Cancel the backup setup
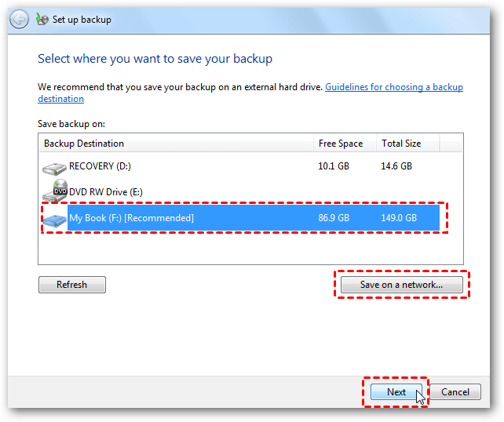The image size is (504, 422). coord(455,392)
